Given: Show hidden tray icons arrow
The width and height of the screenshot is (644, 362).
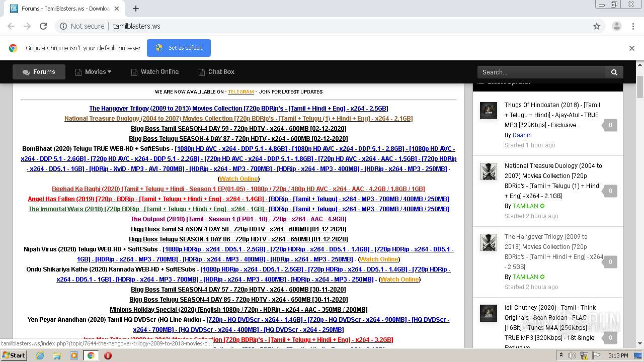Looking at the screenshot, I should tap(561, 355).
